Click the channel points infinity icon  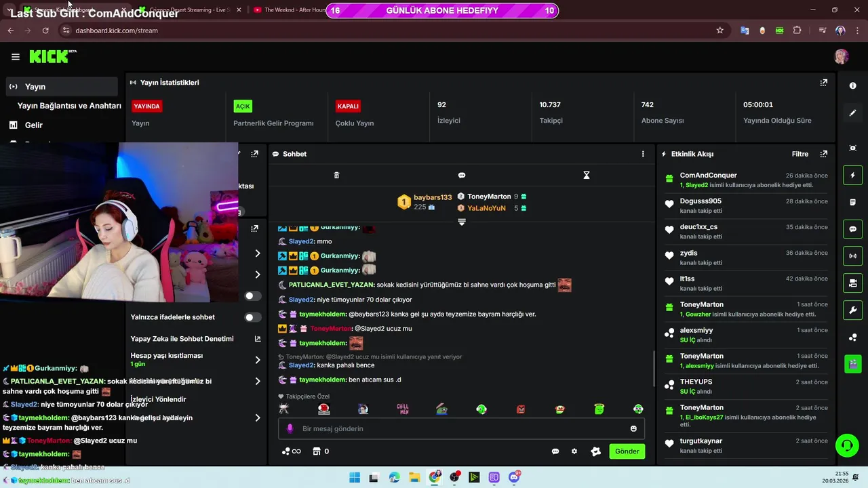click(291, 451)
